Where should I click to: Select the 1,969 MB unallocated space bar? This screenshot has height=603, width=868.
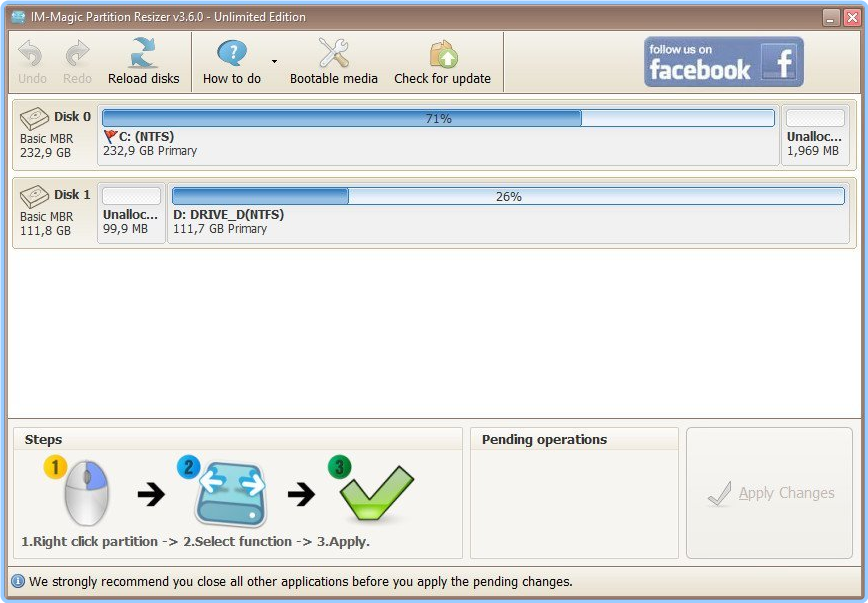point(815,118)
